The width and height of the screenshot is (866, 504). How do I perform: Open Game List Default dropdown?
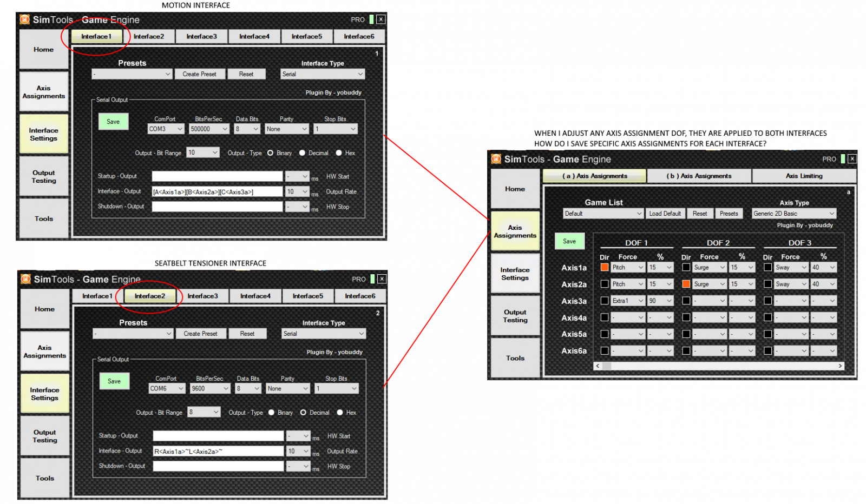click(603, 214)
